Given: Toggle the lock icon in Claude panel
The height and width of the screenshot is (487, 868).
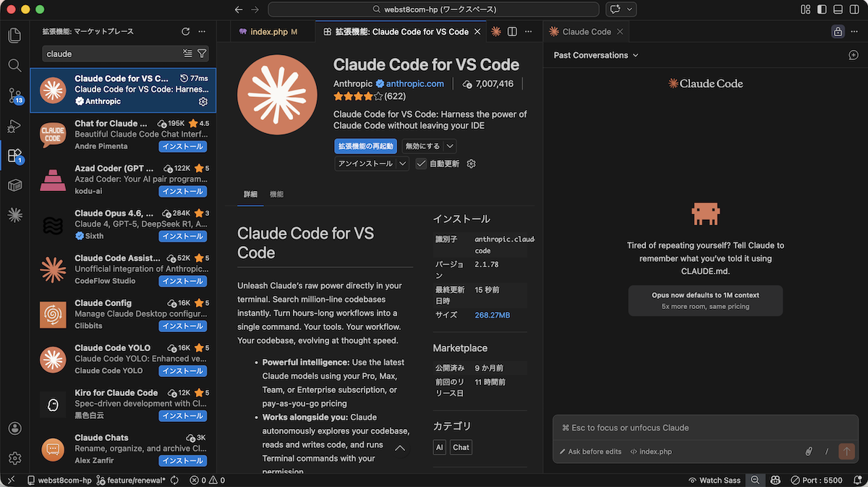Looking at the screenshot, I should click(x=838, y=32).
